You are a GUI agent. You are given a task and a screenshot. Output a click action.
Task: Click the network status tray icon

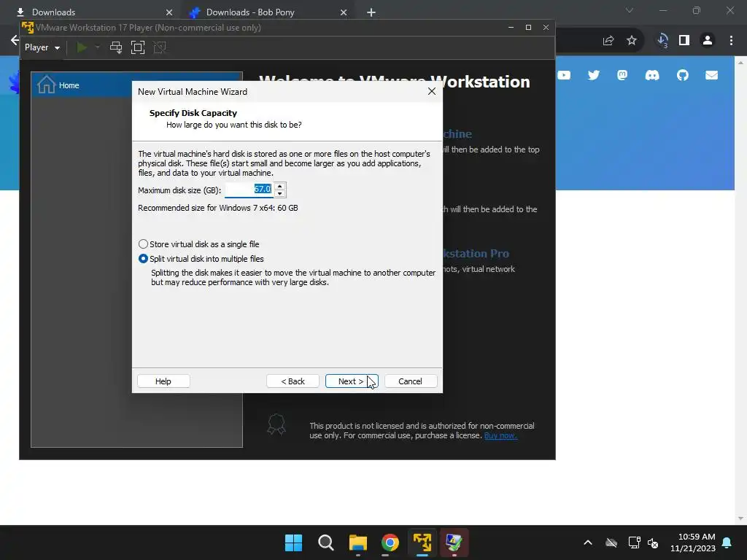coord(634,542)
